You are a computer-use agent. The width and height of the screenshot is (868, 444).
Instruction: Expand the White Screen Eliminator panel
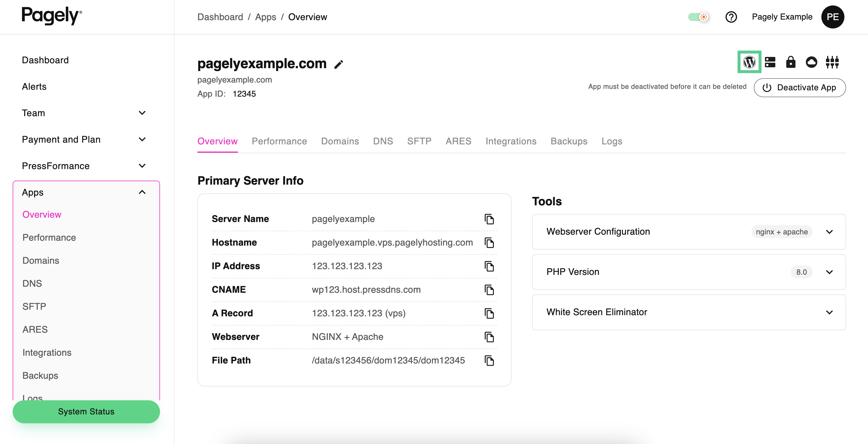688,312
